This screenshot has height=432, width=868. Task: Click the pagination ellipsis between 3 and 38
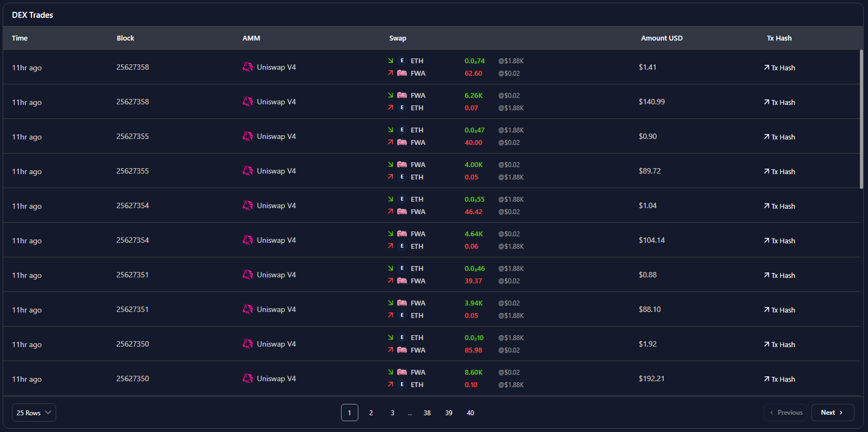(x=410, y=414)
